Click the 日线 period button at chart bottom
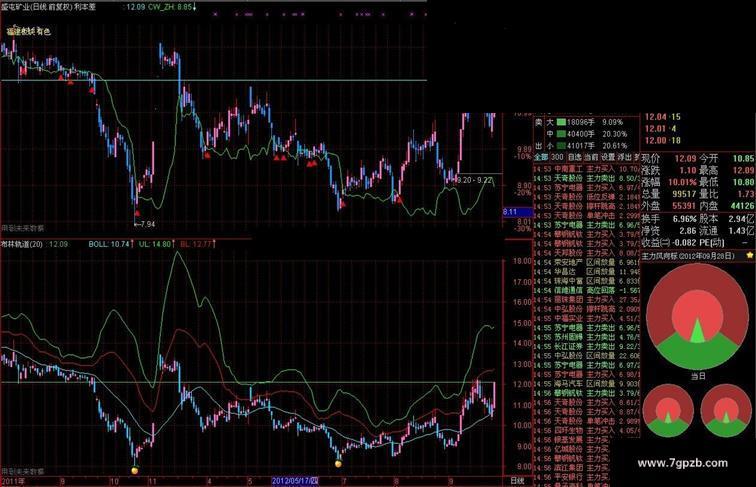The image size is (756, 487). (x=517, y=481)
